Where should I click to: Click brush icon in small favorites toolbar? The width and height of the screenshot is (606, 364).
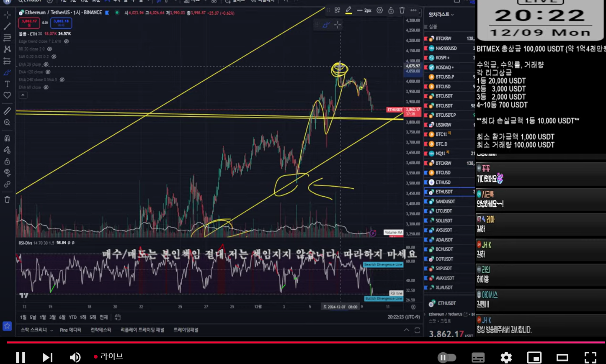326,25
